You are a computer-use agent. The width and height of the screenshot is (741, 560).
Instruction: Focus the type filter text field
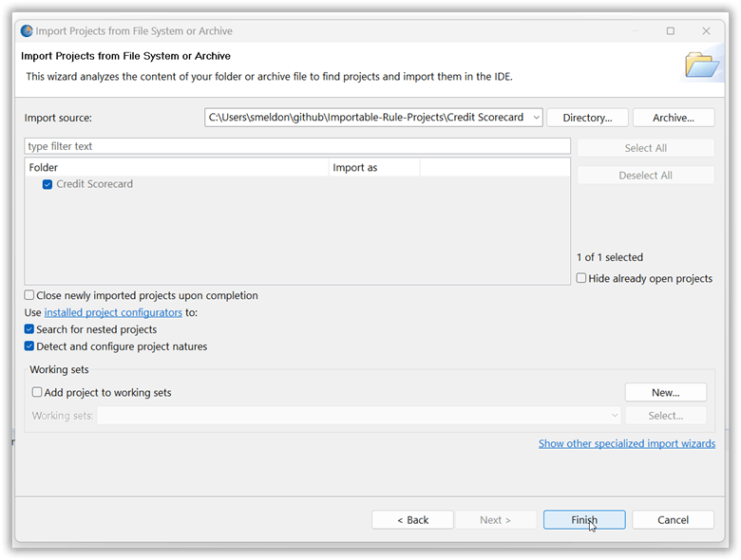click(x=296, y=146)
